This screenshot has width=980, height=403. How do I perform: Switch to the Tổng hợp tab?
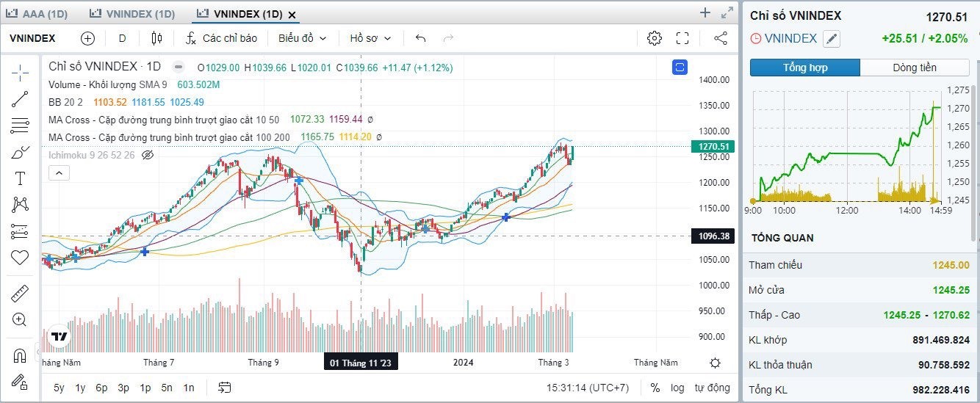pyautogui.click(x=805, y=68)
